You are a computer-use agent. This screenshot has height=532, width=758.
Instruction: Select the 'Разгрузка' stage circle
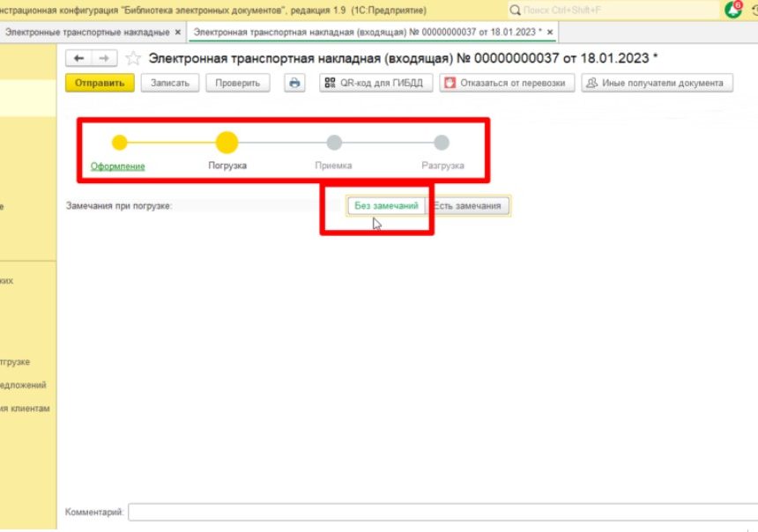click(442, 143)
